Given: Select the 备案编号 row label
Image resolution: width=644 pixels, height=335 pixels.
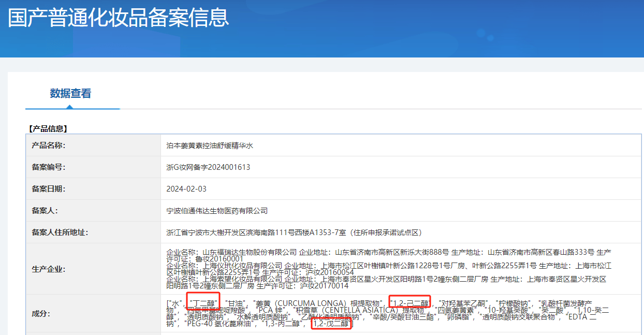Looking at the screenshot, I should (x=49, y=167).
